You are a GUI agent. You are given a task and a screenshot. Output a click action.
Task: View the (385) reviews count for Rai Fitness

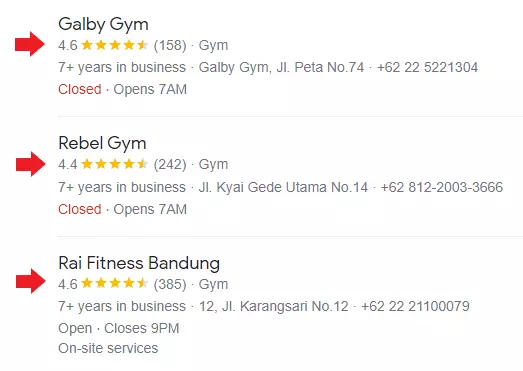pos(170,284)
